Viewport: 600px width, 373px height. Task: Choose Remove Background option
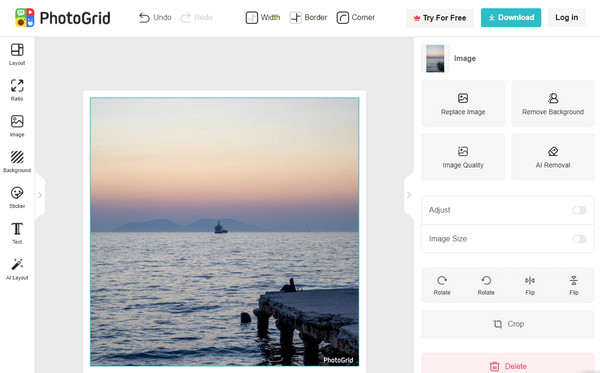point(553,104)
